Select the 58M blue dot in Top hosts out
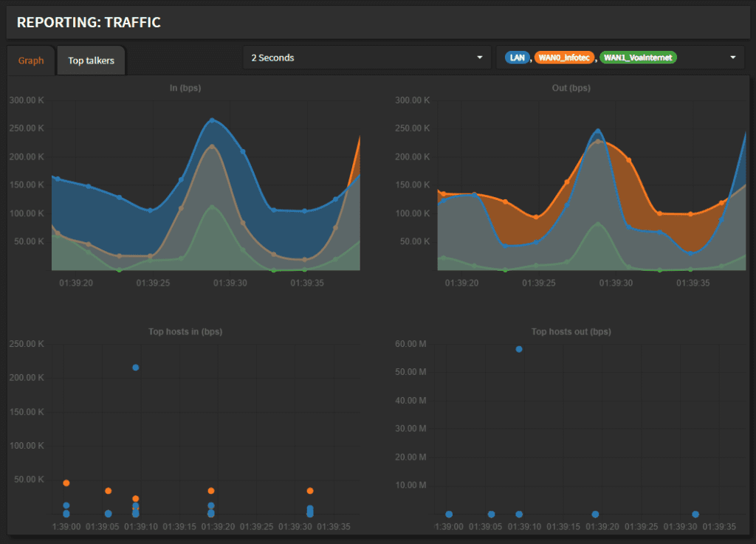Viewport: 756px width, 544px height. tap(519, 349)
